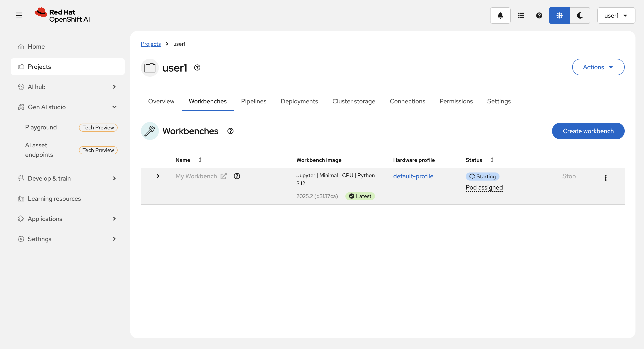Collapse the Gen AI studio section
The height and width of the screenshot is (349, 644).
(114, 107)
